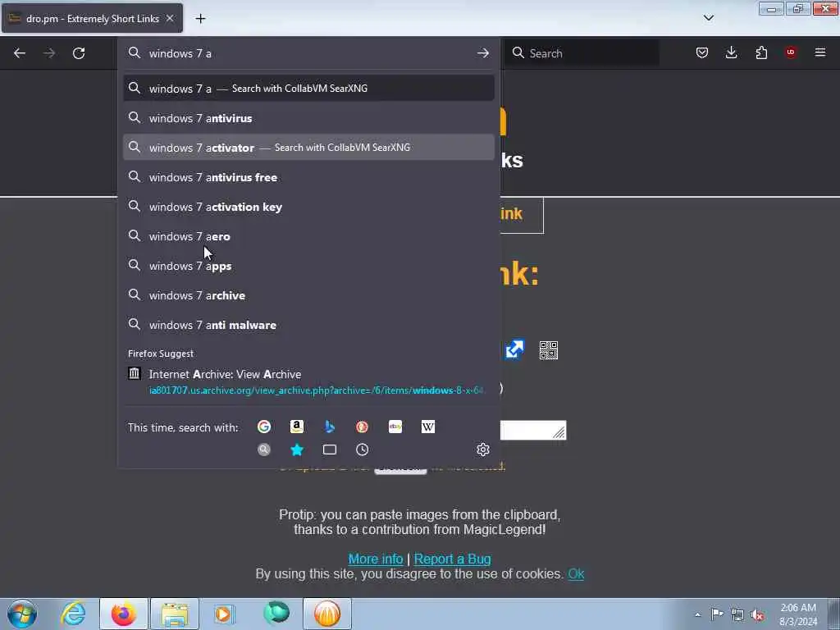Search this time with Google
840x630 pixels.
tap(264, 427)
